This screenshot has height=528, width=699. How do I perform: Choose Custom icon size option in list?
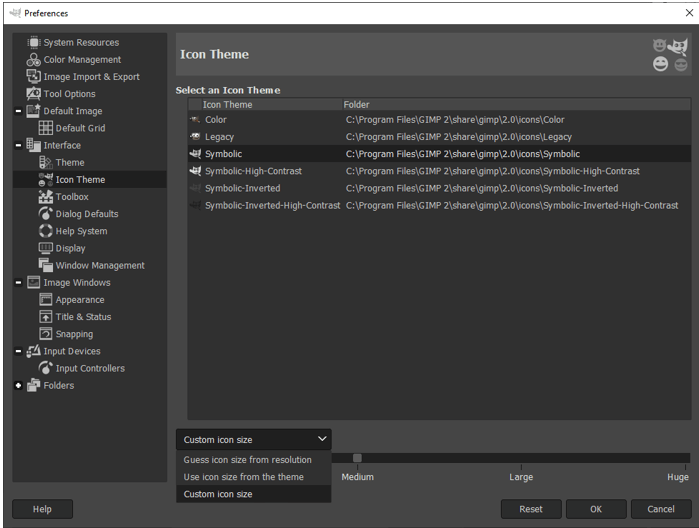(x=254, y=494)
